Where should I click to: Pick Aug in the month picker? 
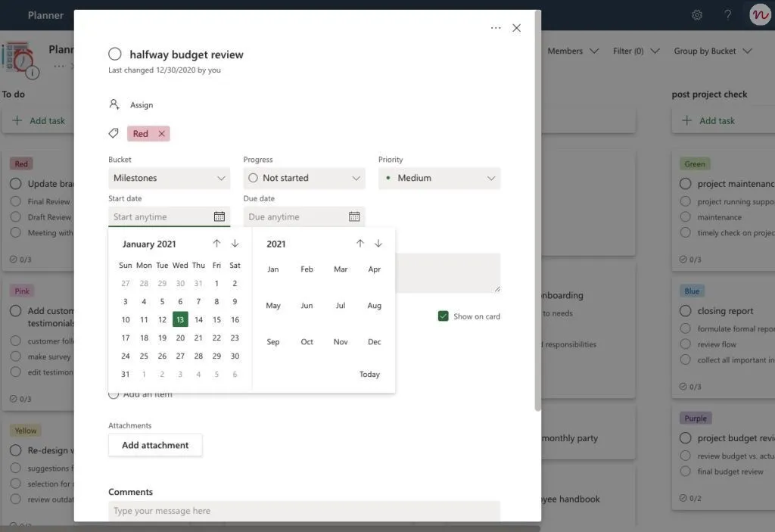374,306
